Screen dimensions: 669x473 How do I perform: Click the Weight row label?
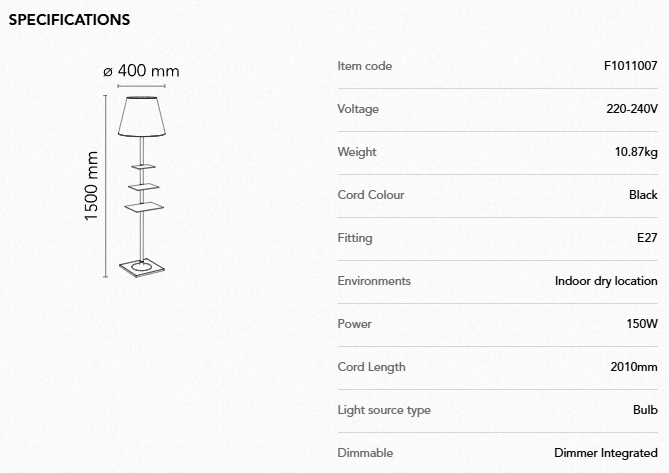[357, 152]
